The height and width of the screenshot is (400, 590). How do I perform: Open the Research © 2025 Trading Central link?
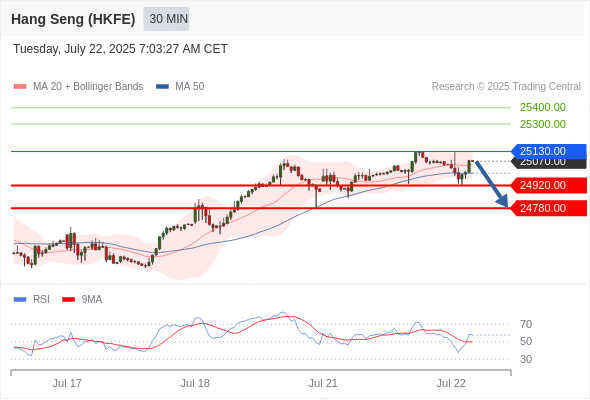pyautogui.click(x=506, y=87)
